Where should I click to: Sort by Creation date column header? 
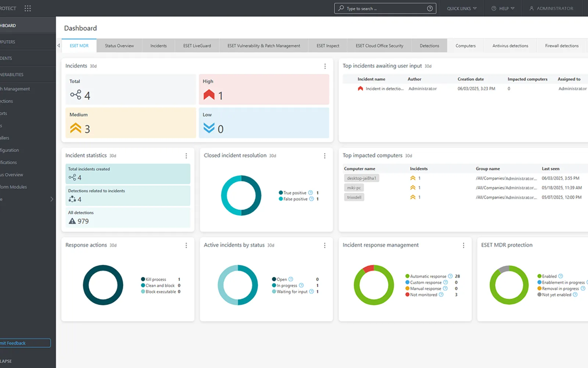[x=470, y=79]
